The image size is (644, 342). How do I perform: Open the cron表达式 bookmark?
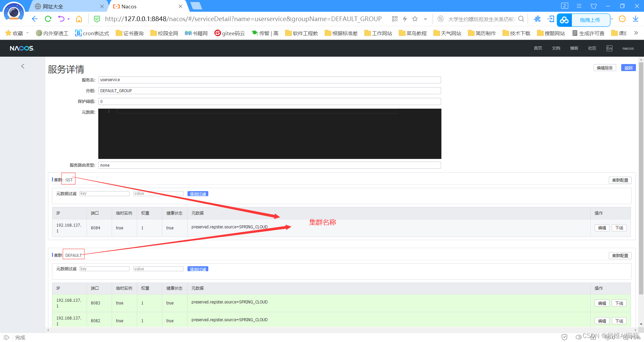point(92,33)
